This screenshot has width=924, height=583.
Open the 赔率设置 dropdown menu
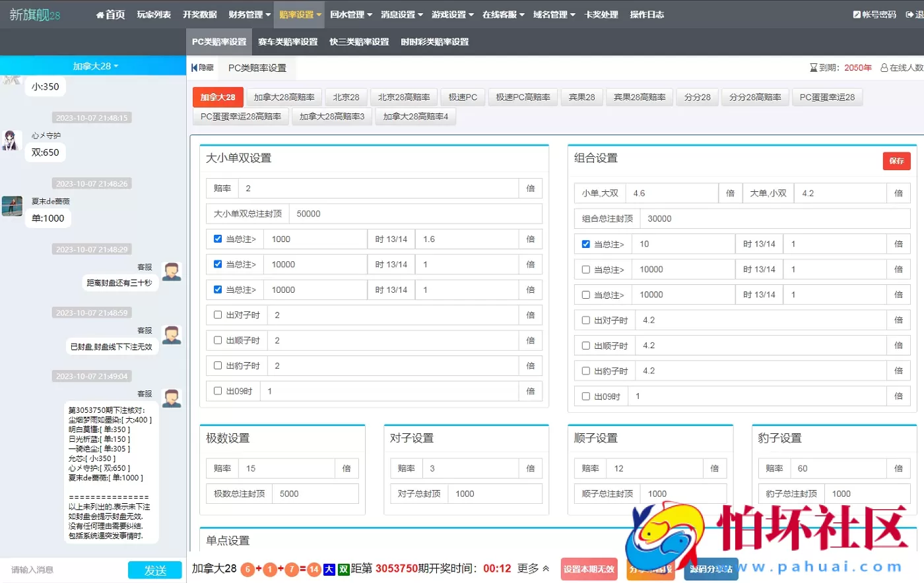tap(298, 14)
